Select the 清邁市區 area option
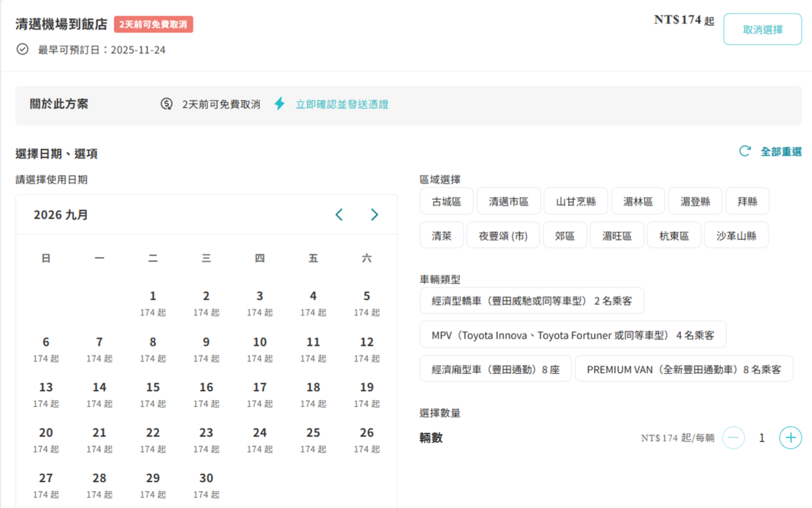Image resolution: width=812 pixels, height=508 pixels. pyautogui.click(x=508, y=202)
